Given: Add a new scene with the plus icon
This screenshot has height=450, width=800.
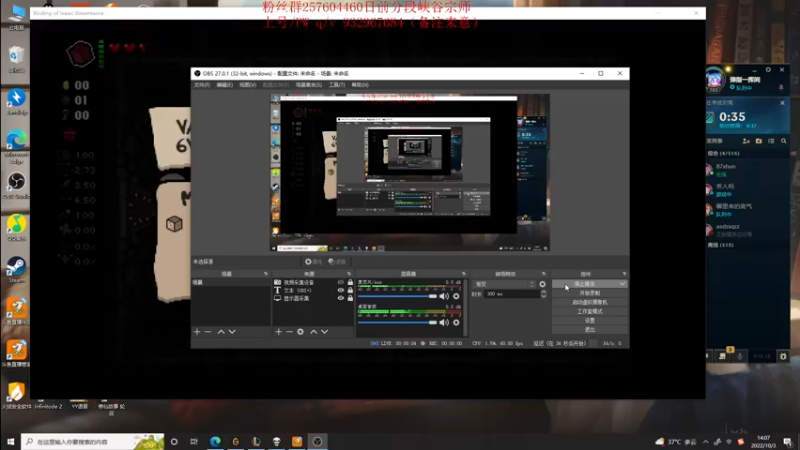Looking at the screenshot, I should pyautogui.click(x=197, y=332).
